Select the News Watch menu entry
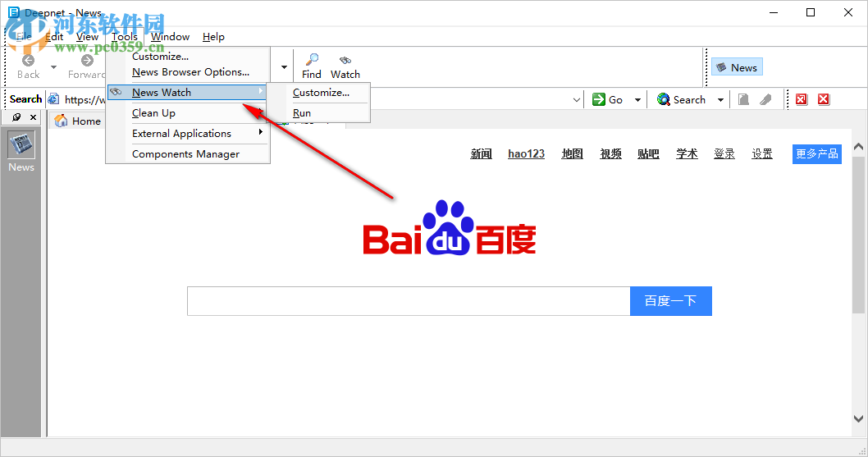This screenshot has width=868, height=457. coord(188,93)
